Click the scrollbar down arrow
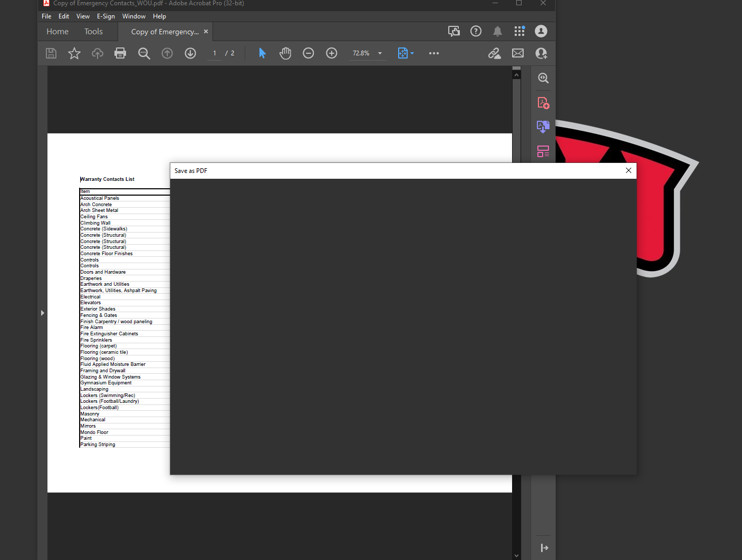Viewport: 742px width, 560px height. (516, 556)
